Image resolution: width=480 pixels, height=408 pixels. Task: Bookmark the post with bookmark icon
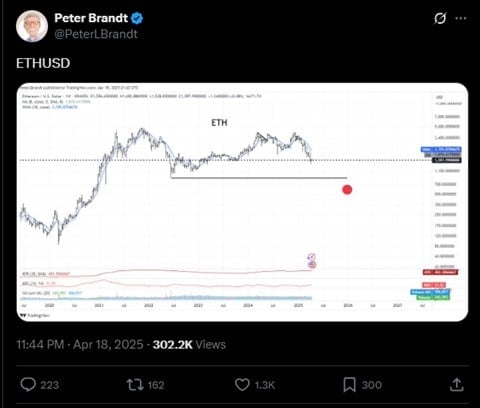point(349,385)
